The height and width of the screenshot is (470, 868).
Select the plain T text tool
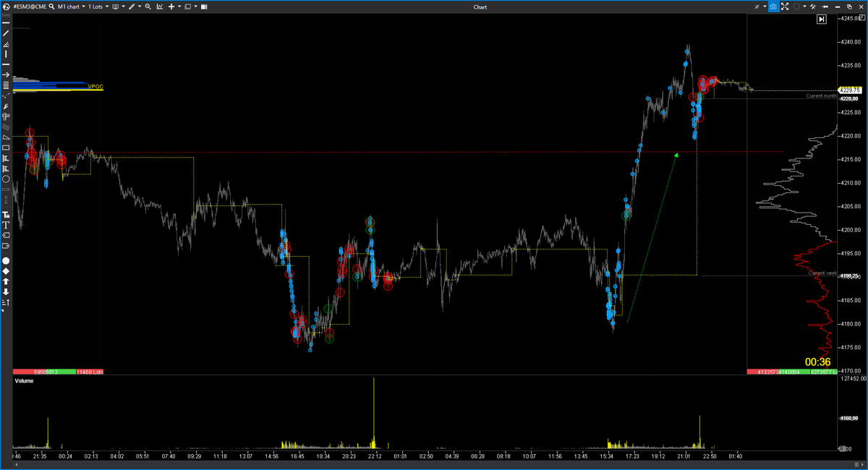[6, 225]
